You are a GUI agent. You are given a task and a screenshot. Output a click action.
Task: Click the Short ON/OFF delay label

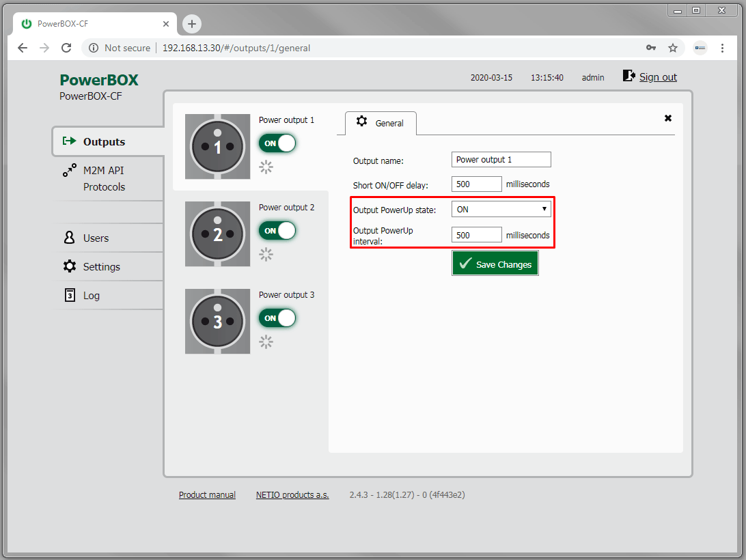coord(390,186)
